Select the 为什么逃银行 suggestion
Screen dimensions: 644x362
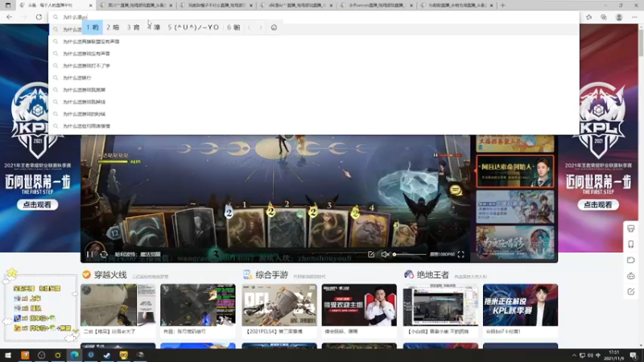pos(314,77)
